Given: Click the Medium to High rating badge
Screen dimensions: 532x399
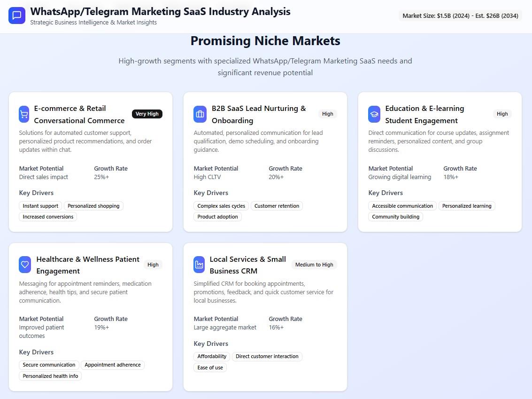Looking at the screenshot, I should click(314, 265).
